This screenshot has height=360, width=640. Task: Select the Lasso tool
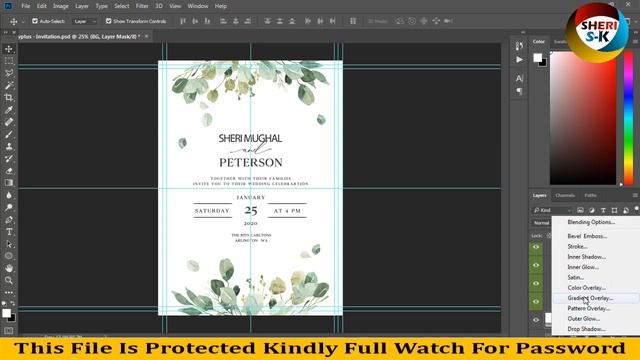(x=9, y=73)
